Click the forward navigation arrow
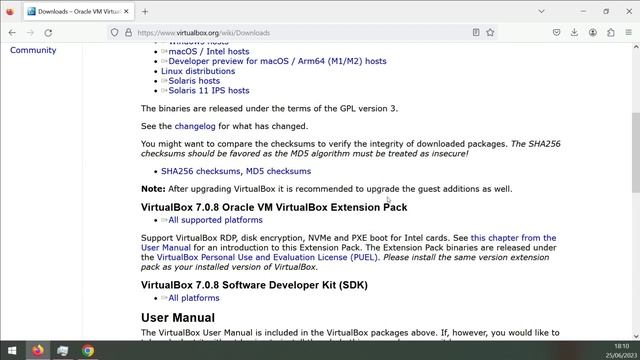Screen dimensions: 640x360 tap(30, 33)
